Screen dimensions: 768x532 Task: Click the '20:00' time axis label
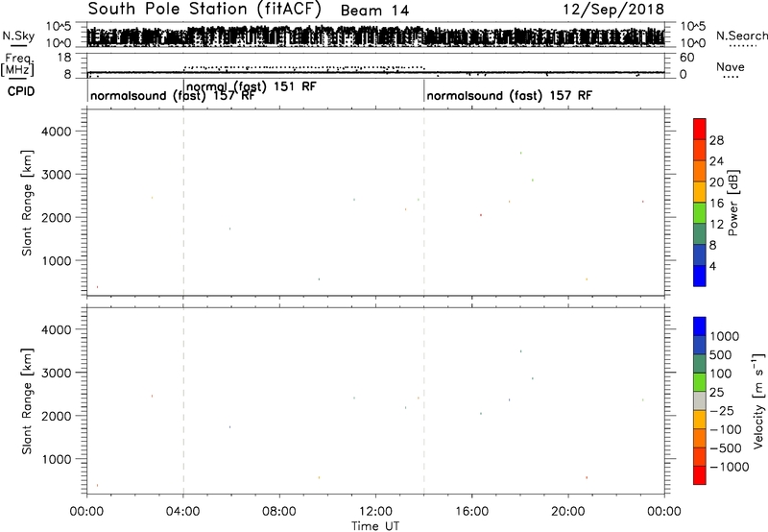568,512
